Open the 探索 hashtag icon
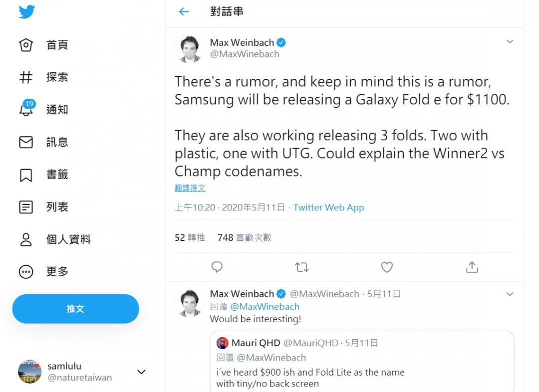The image size is (539, 392). coord(26,77)
